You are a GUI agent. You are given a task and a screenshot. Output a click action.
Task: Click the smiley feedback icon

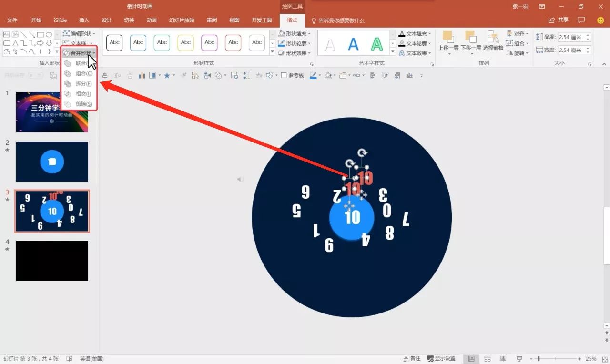click(x=600, y=20)
